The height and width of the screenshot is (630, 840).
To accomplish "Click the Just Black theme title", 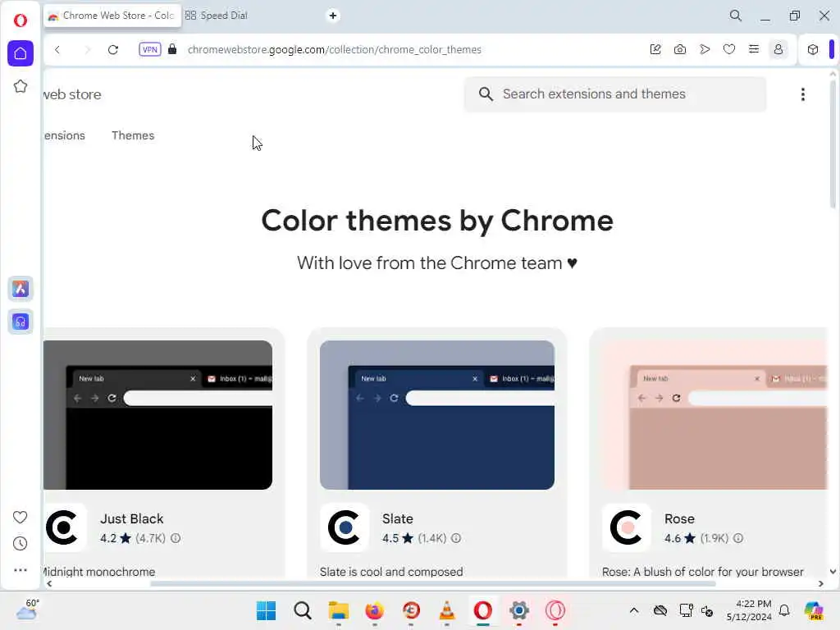I will click(x=132, y=518).
